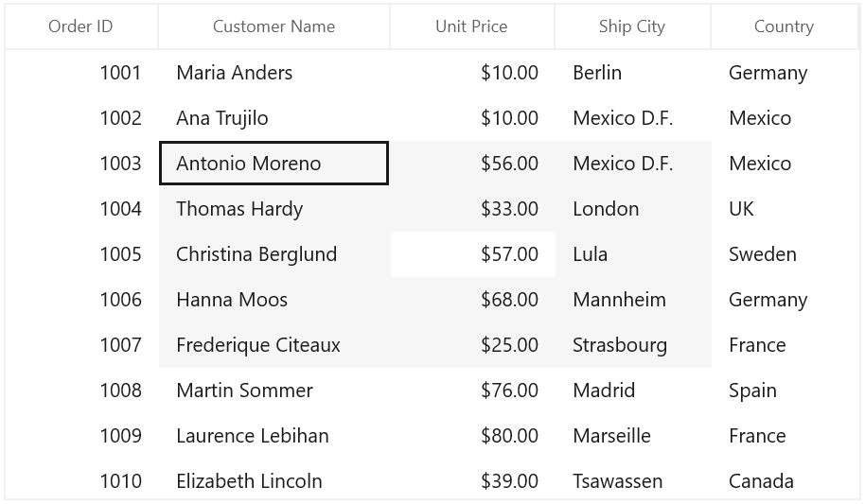
Task: Click the Sweden country cell
Action: [785, 254]
